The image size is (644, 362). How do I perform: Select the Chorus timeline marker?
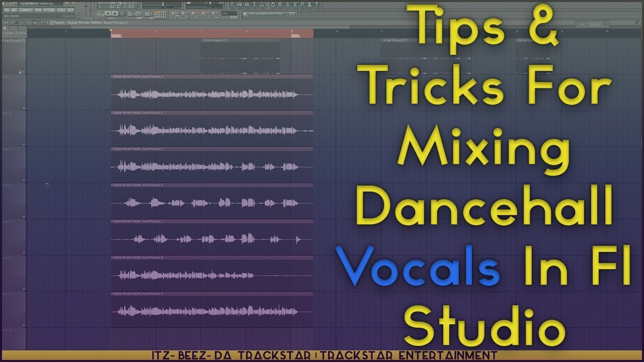tap(116, 36)
